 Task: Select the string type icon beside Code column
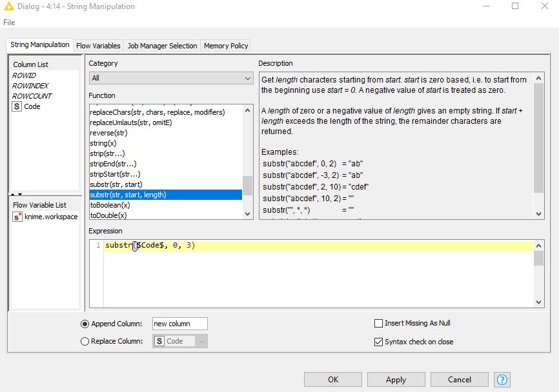coord(17,106)
